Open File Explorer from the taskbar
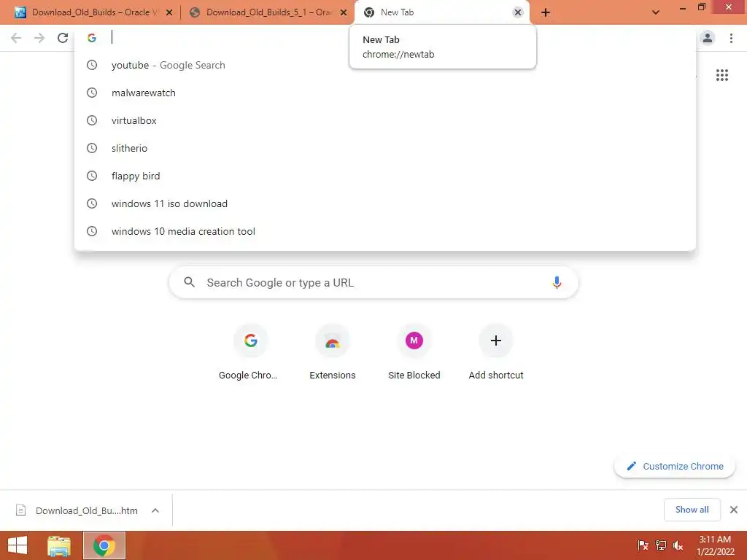 point(59,545)
